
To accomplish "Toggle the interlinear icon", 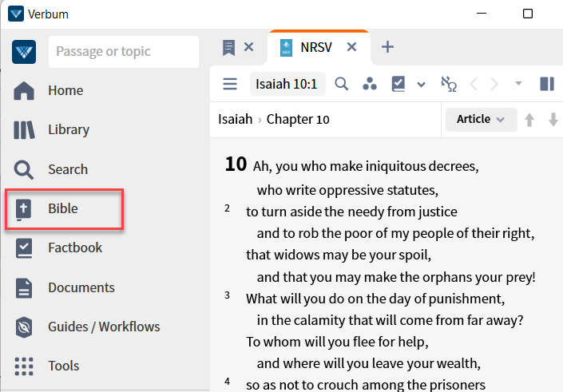I will pos(449,84).
